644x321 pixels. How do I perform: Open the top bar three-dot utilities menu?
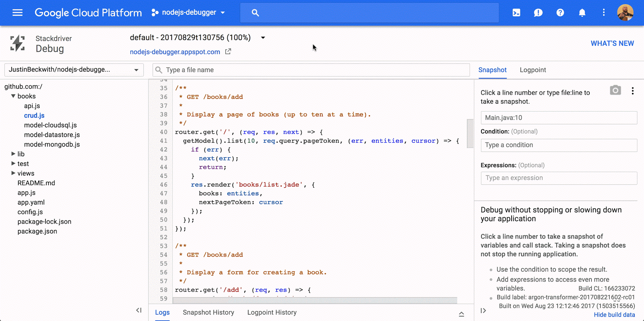(604, 12)
